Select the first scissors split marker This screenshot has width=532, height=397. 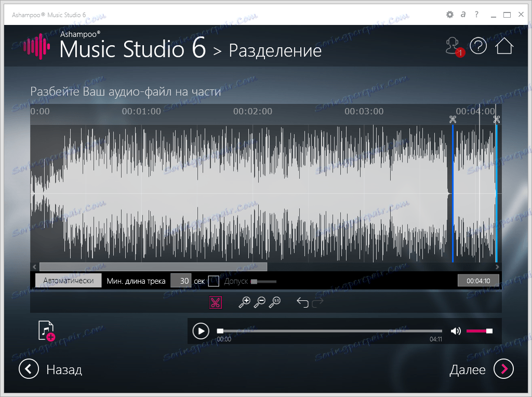(x=453, y=120)
